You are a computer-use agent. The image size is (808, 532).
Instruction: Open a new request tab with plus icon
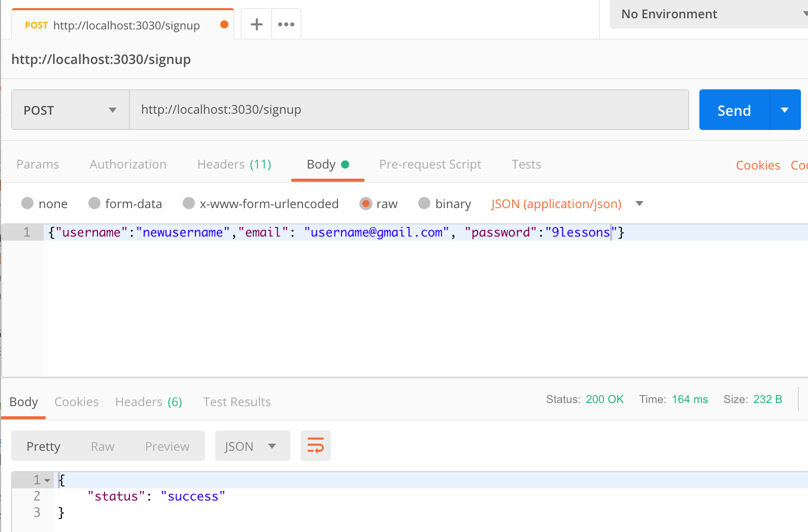coord(257,24)
